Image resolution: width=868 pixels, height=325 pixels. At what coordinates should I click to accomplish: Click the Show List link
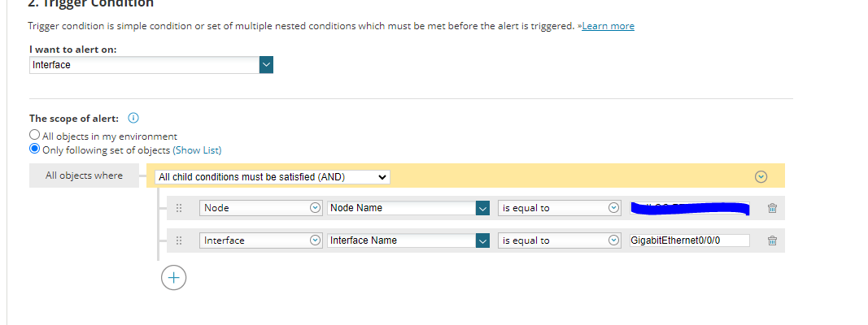coord(197,150)
